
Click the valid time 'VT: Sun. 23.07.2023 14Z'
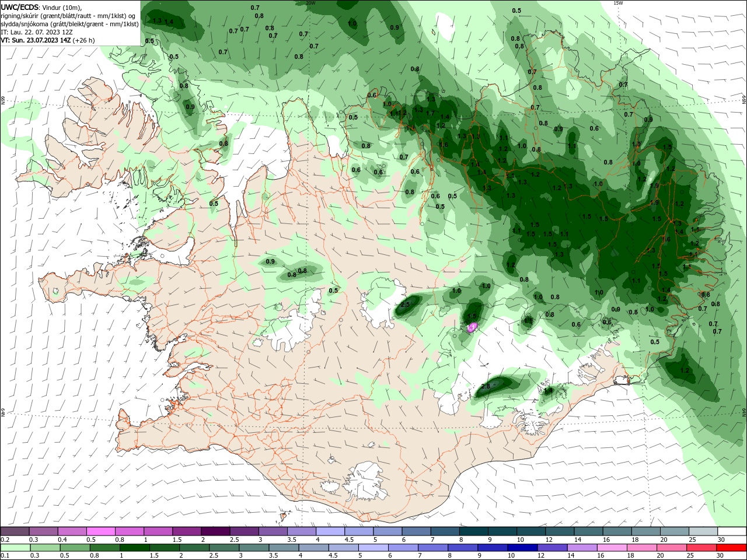tap(36, 40)
